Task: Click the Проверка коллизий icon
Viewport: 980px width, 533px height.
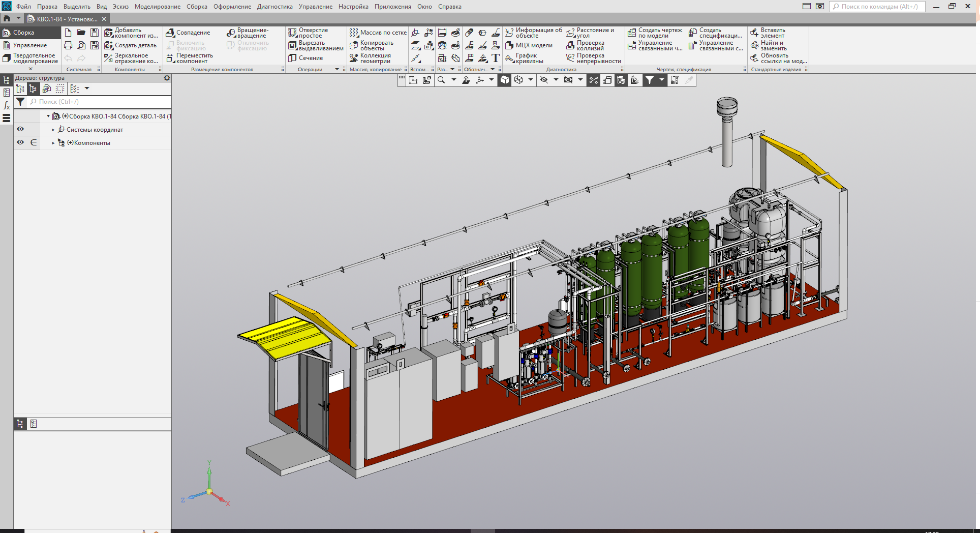Action: [571, 46]
